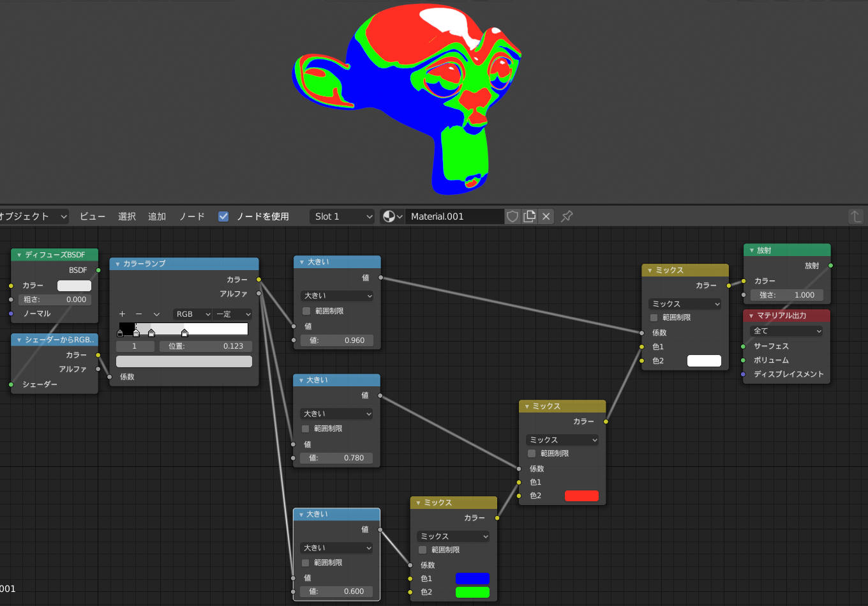This screenshot has width=868, height=606.
Task: Select the leftmost black color ramp stop
Action: coord(120,333)
